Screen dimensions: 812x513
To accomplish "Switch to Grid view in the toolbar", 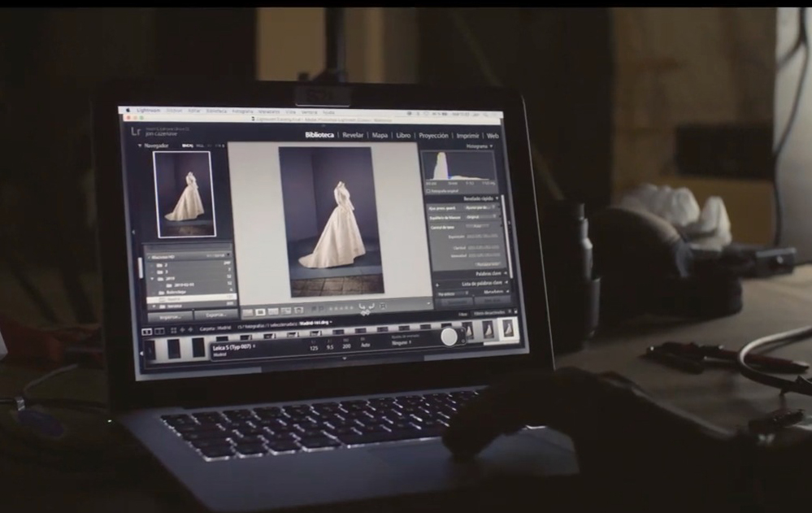I will [x=248, y=311].
